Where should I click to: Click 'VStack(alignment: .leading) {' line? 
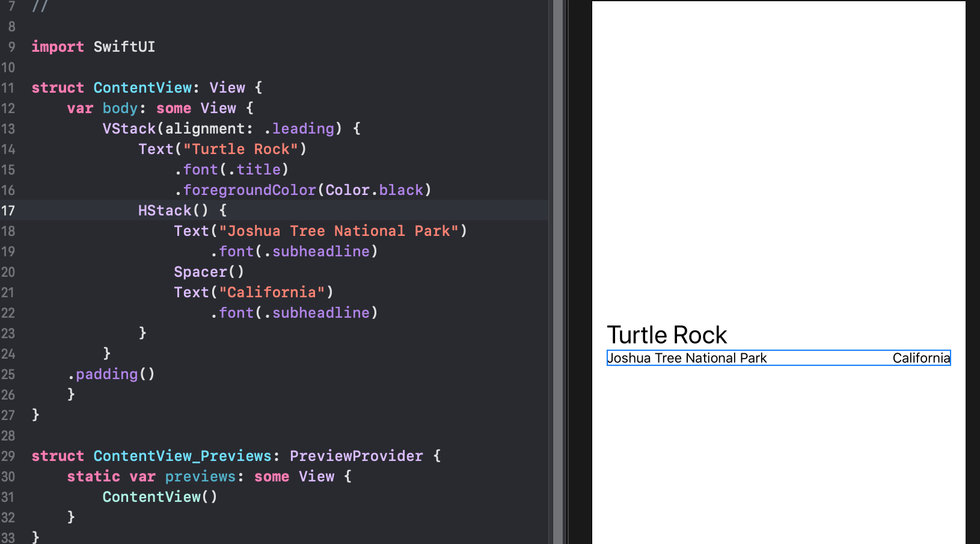(x=231, y=129)
